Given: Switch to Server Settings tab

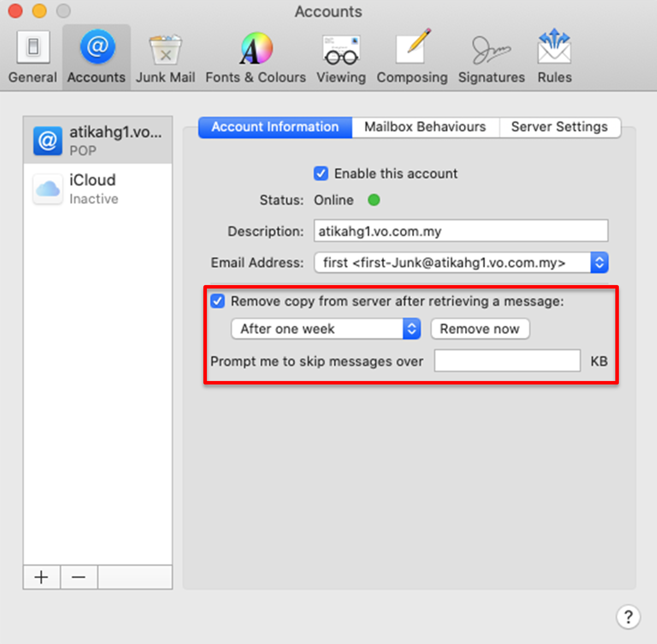Looking at the screenshot, I should tap(559, 127).
